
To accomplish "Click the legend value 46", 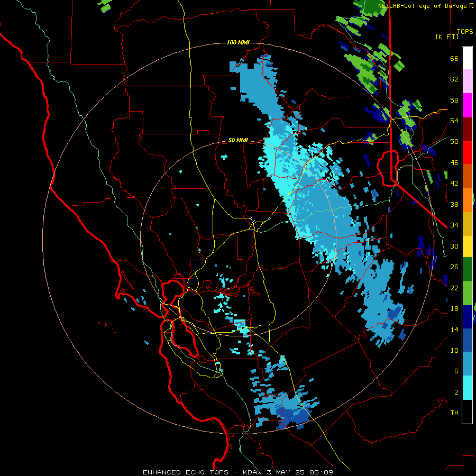I will coord(454,163).
